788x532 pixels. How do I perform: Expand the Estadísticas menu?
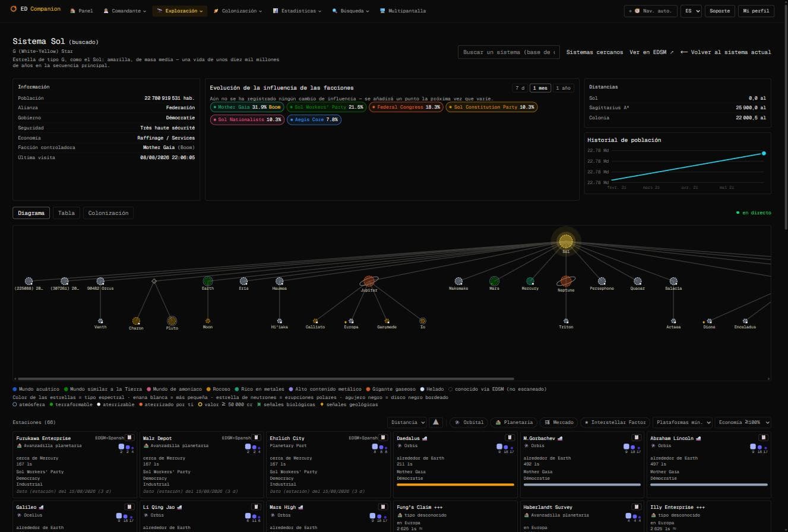297,11
